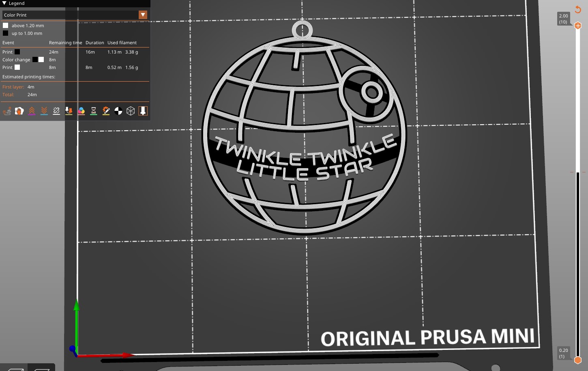Toggle seams visibility icon

[56, 111]
